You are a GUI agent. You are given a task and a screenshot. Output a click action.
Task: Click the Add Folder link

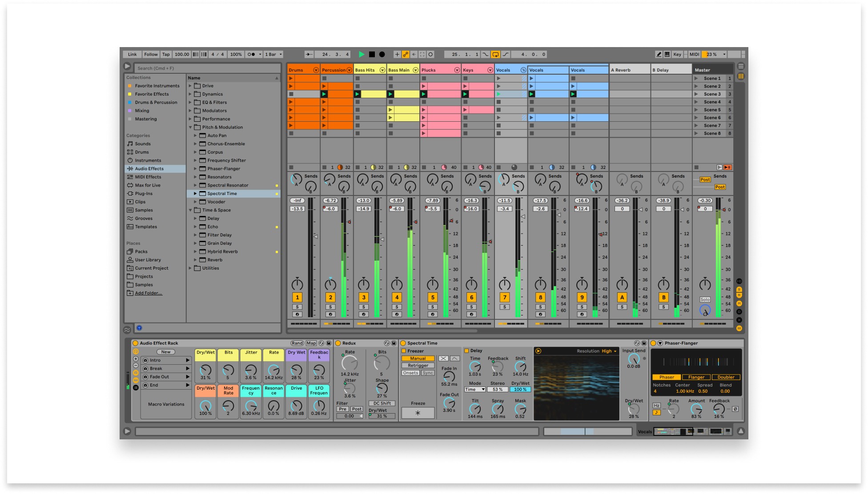point(149,293)
